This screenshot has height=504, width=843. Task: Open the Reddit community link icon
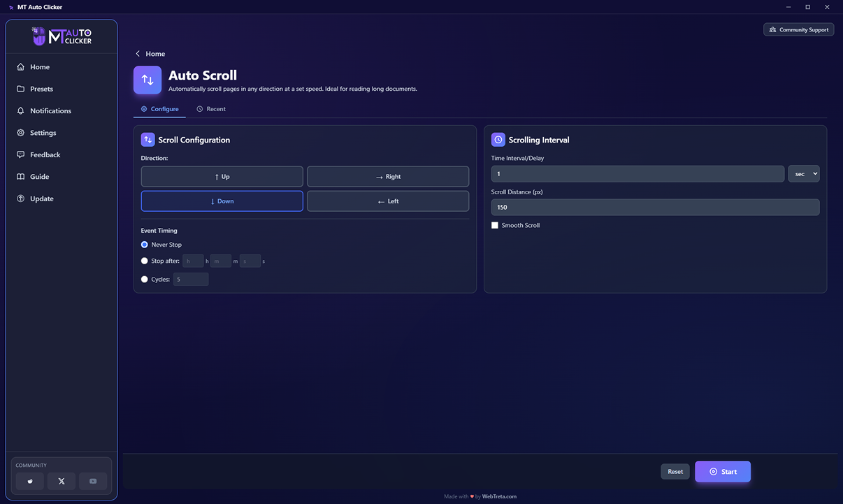30,481
